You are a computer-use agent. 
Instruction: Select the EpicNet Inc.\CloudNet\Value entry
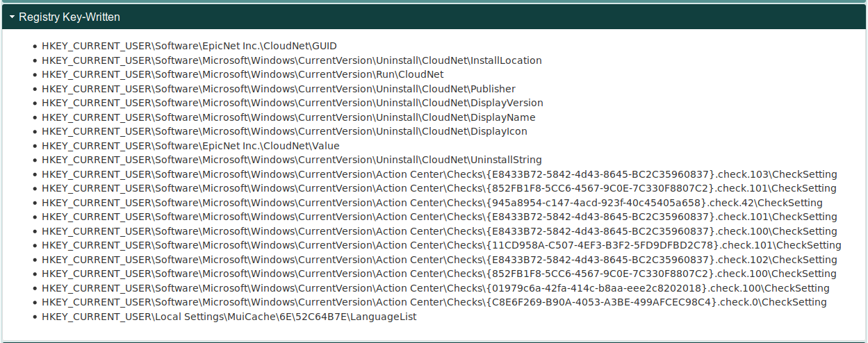click(190, 146)
